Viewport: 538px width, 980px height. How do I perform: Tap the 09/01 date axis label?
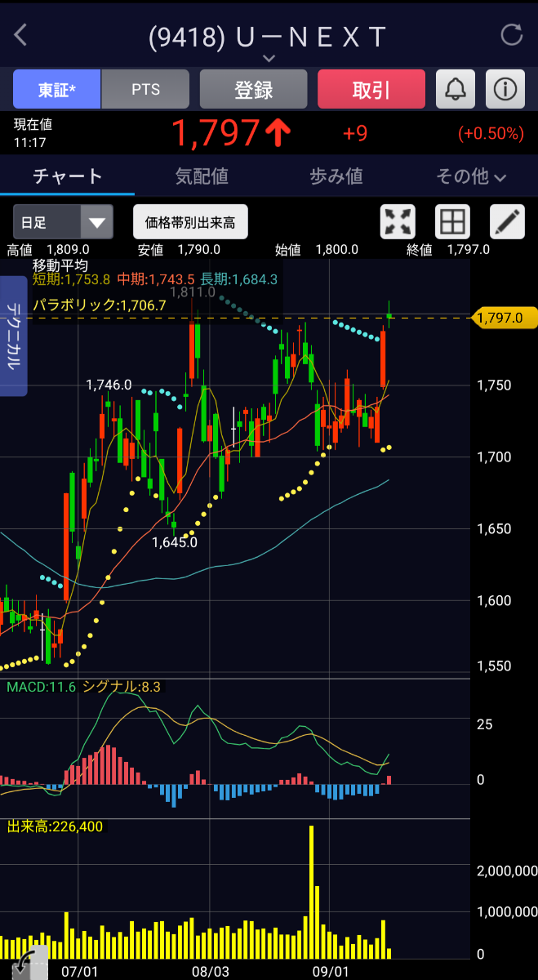331,971
